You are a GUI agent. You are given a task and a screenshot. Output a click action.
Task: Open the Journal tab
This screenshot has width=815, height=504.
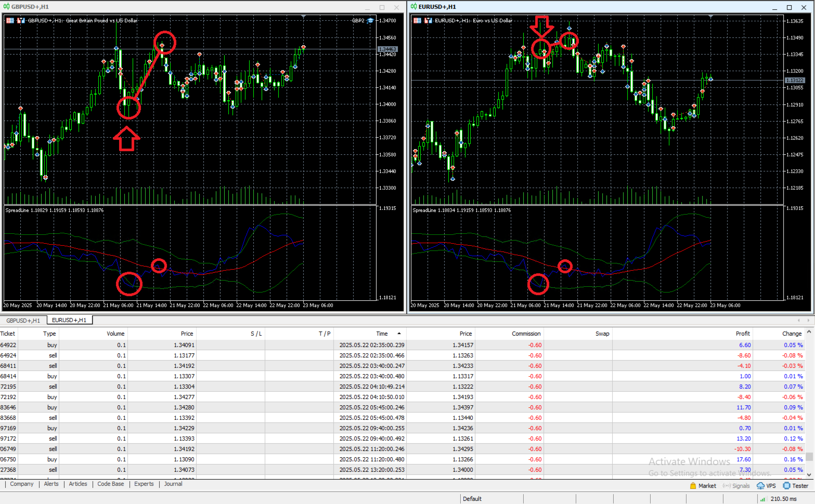click(173, 484)
